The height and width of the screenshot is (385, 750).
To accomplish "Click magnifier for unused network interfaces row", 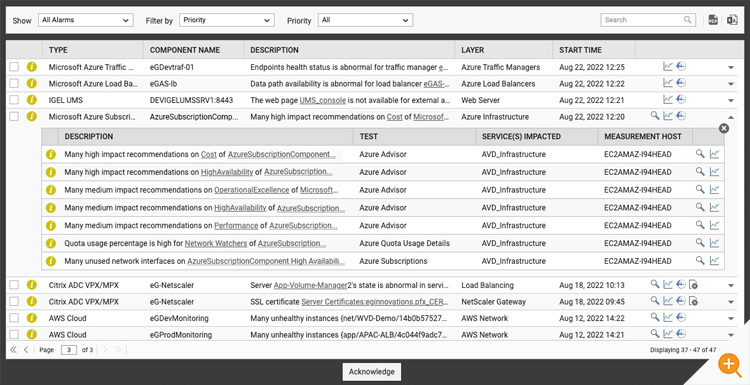I will click(x=700, y=261).
